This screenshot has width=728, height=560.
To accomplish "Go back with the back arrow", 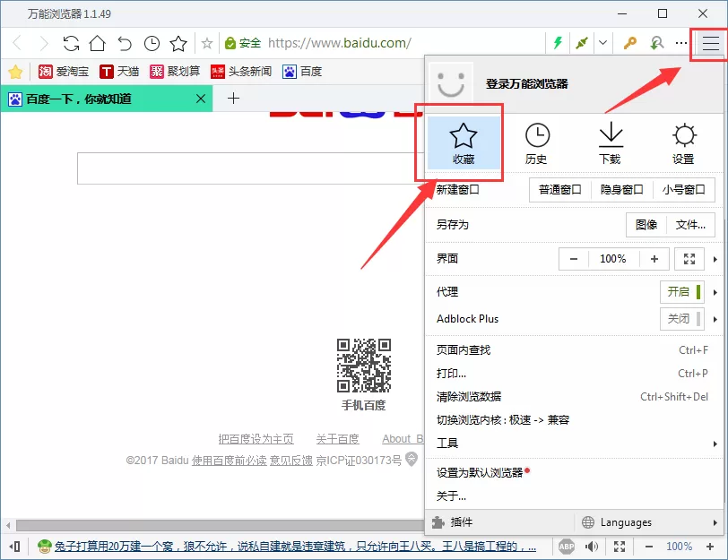I will click(x=18, y=43).
